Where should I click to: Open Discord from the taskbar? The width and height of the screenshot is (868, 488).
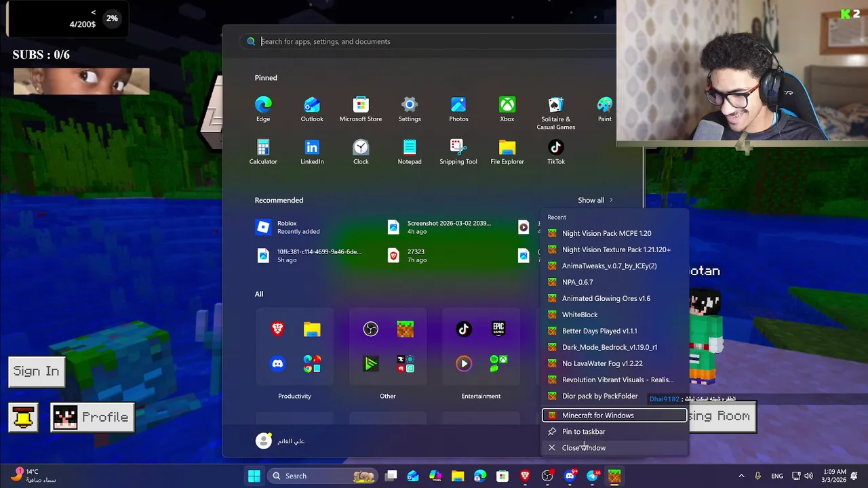point(570,476)
